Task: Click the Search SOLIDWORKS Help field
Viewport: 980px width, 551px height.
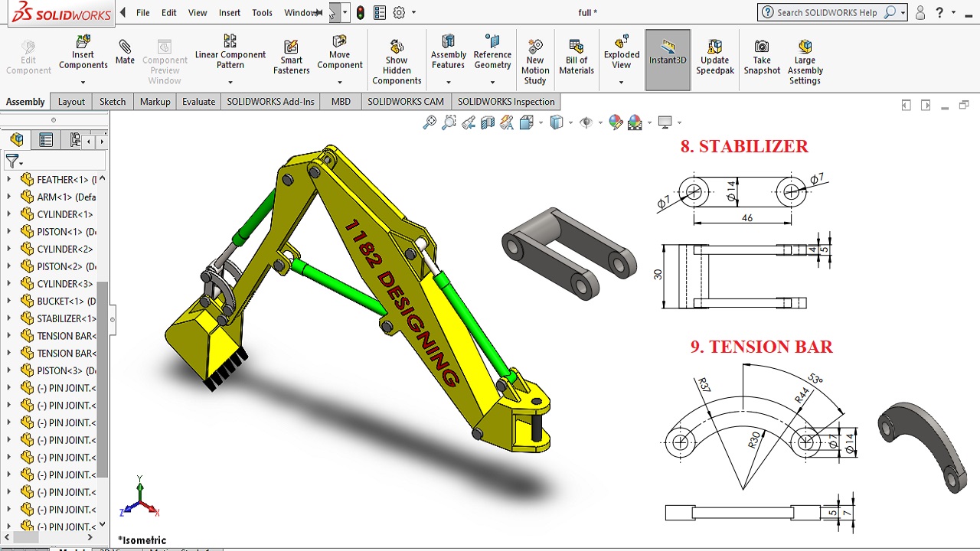Action: [827, 13]
